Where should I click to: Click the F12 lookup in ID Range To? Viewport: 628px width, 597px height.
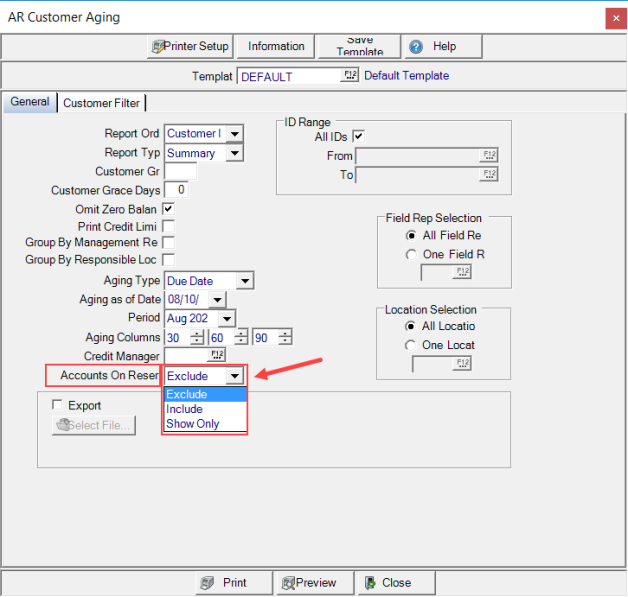pos(489,174)
